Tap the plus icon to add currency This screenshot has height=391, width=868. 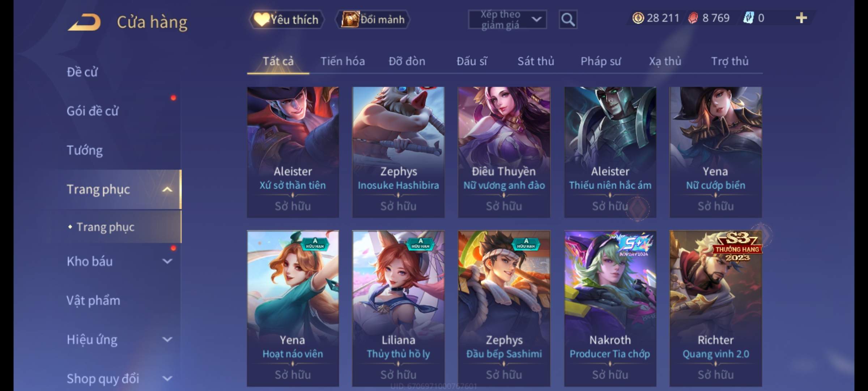point(801,18)
